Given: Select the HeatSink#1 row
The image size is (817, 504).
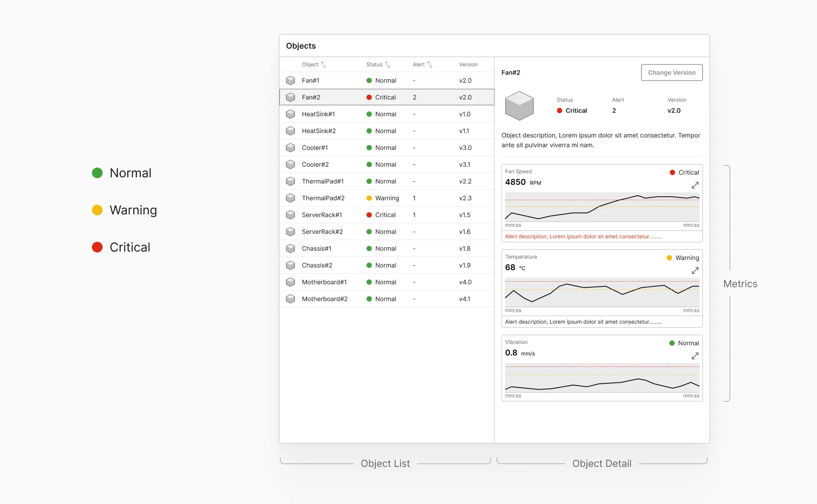Looking at the screenshot, I should (x=387, y=114).
